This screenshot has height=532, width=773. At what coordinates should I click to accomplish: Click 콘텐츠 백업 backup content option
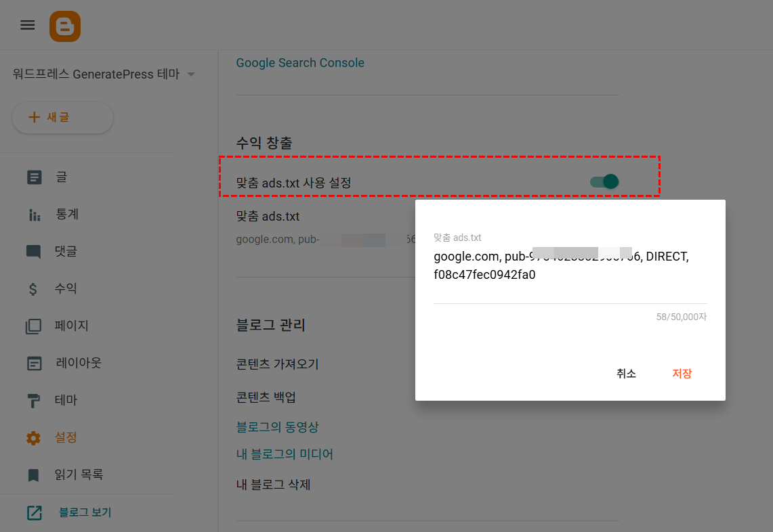(266, 397)
